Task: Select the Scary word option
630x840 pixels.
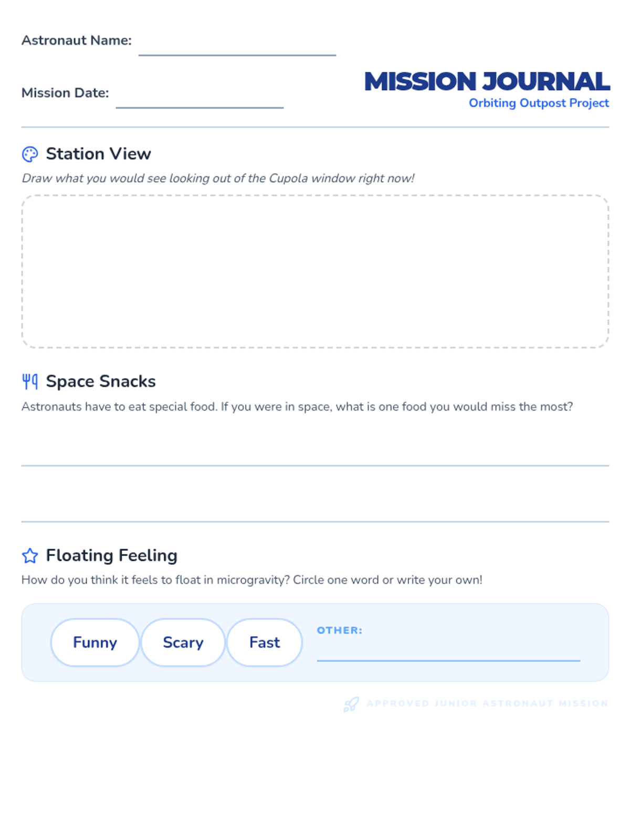Action: tap(183, 643)
